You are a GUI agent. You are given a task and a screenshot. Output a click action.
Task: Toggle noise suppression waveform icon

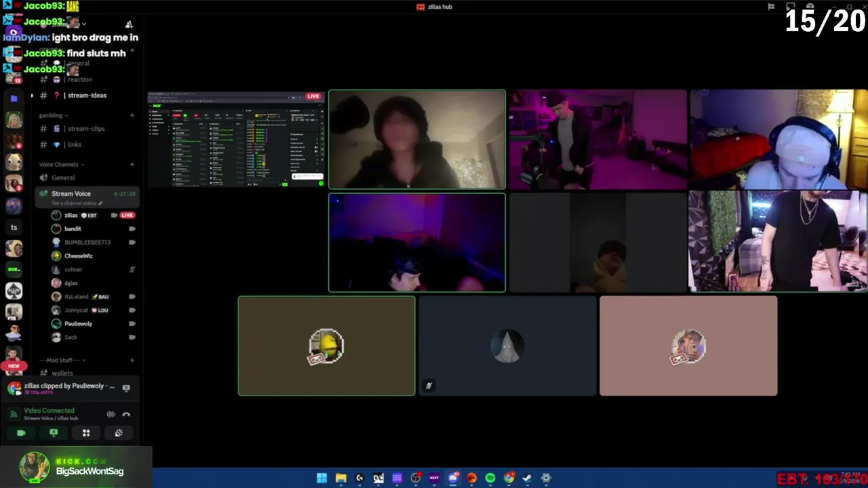111,414
